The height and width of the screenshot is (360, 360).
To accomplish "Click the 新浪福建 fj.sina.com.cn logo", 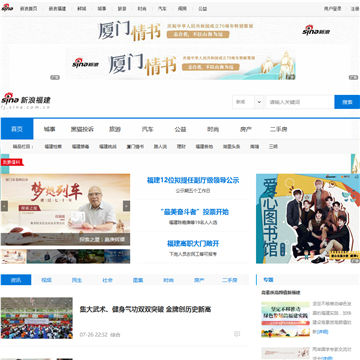I will click(26, 101).
